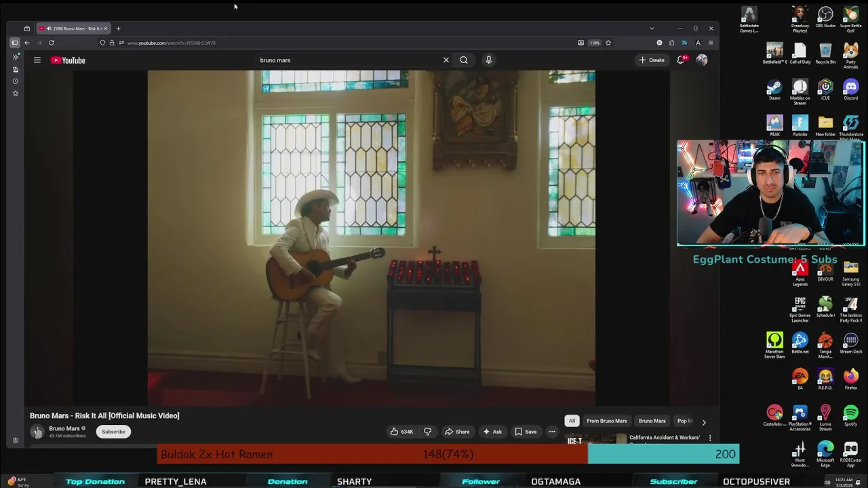Open Apex Legends desktop shortcut
This screenshot has width=868, height=488.
pyautogui.click(x=800, y=272)
